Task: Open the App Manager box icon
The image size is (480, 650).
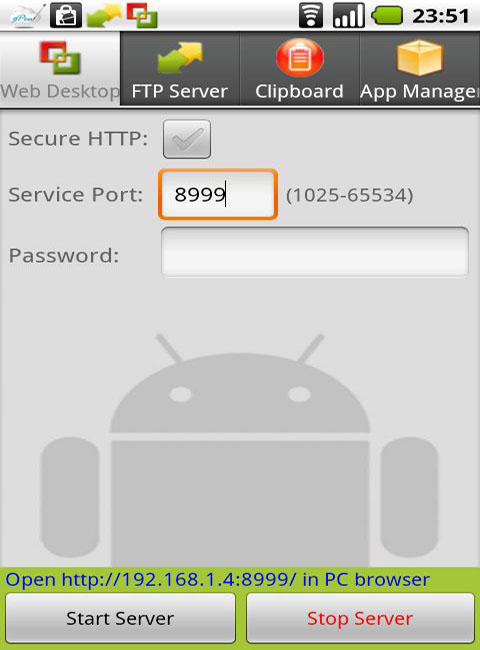Action: (419, 57)
